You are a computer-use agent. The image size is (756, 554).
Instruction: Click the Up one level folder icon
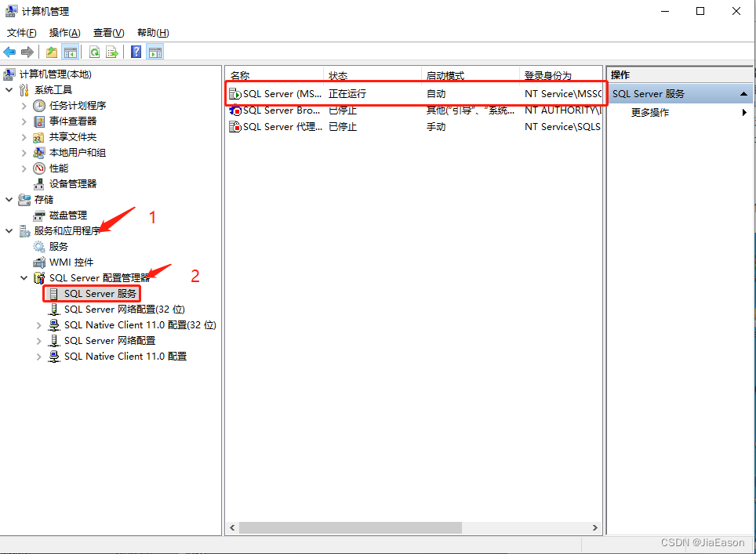coord(52,52)
